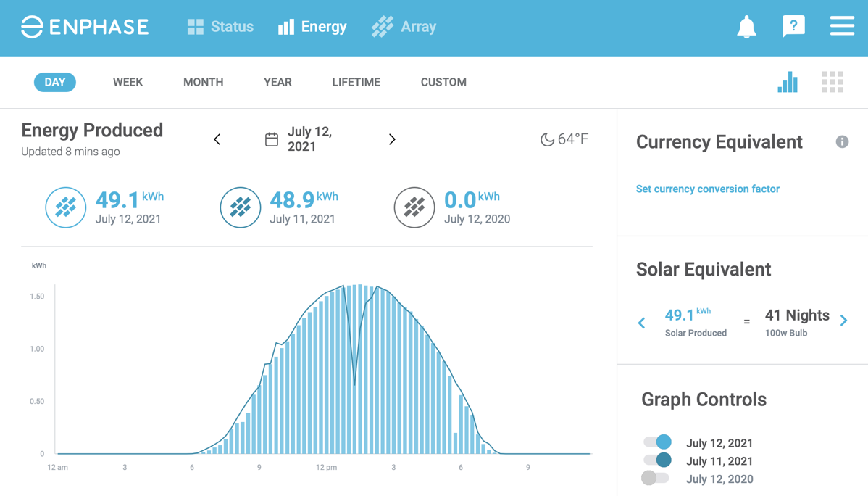This screenshot has width=868, height=496.
Task: Toggle off July 12, 2021 graph series
Action: (657, 442)
